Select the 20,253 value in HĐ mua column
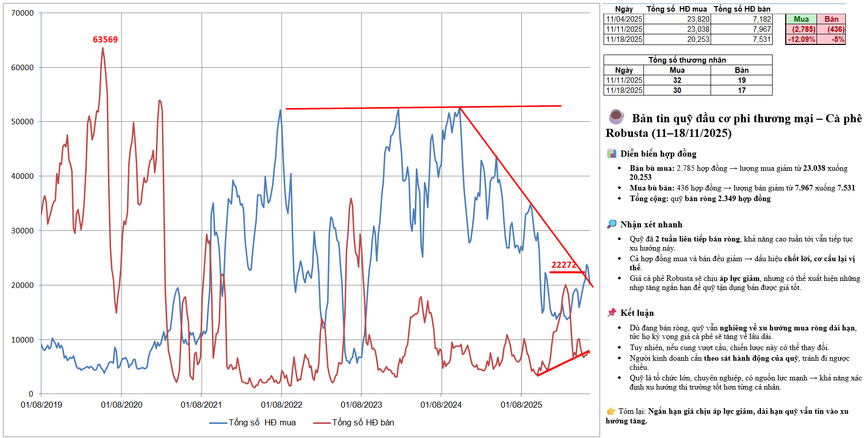Viewport: 868px width, 438px height. coord(698,39)
